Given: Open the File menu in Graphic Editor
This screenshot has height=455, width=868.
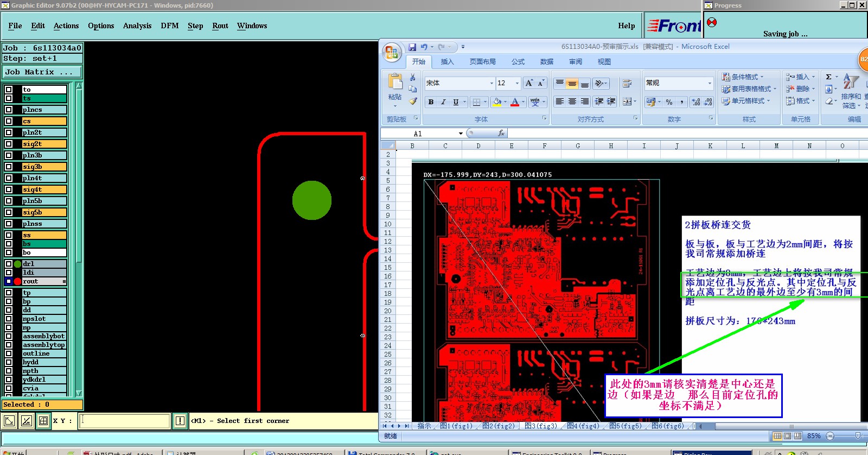Looking at the screenshot, I should (15, 26).
